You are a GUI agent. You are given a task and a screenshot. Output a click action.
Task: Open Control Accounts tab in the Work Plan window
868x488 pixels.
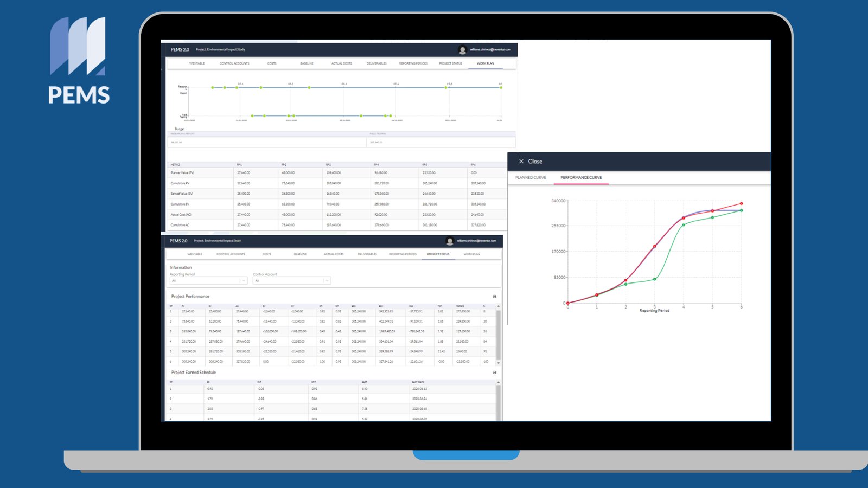pos(234,63)
